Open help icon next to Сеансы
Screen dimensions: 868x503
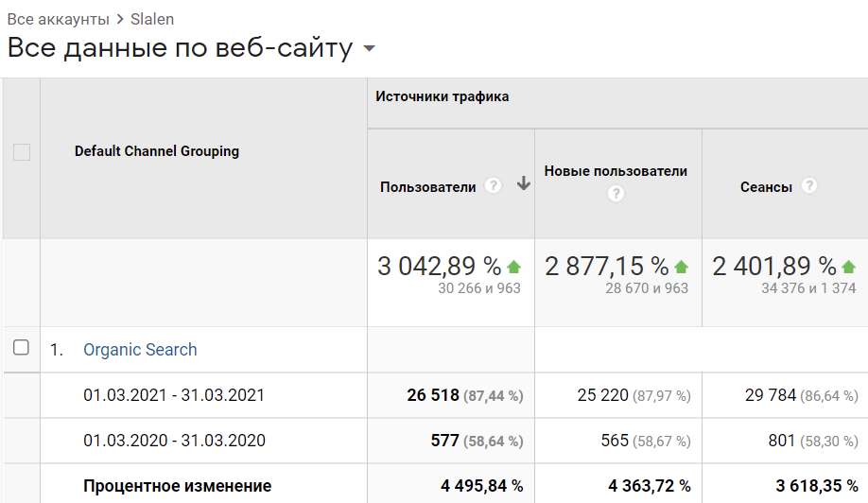point(809,185)
